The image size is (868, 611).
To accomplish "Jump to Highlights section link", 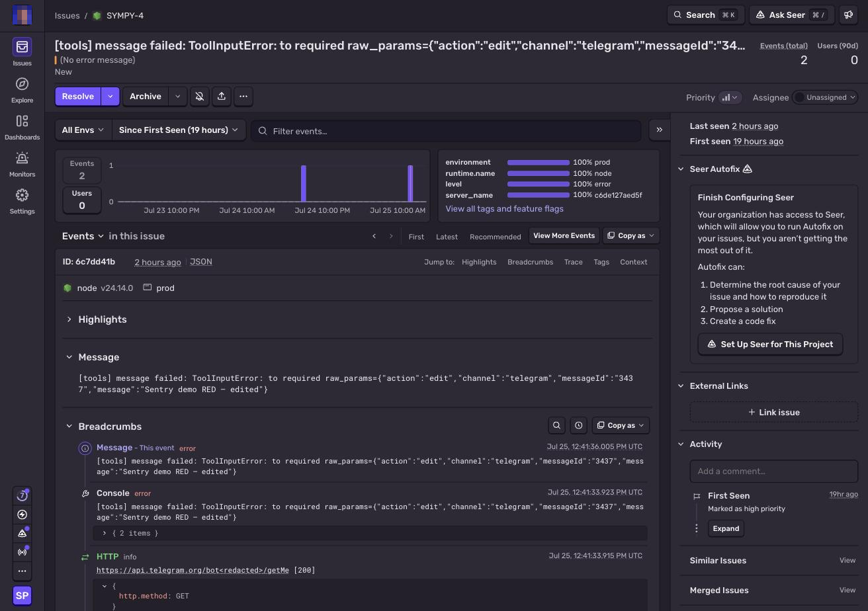I will 479,262.
